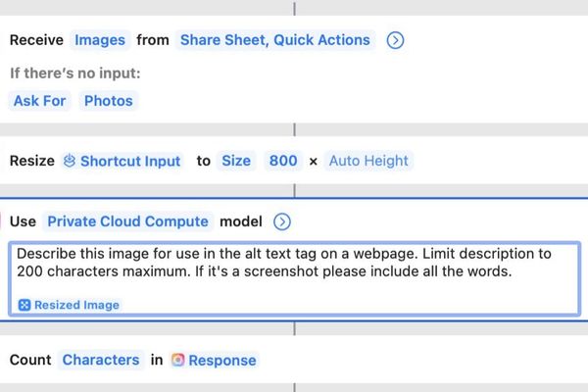Open the Characters count type menu
This screenshot has height=392, width=588.
100,360
